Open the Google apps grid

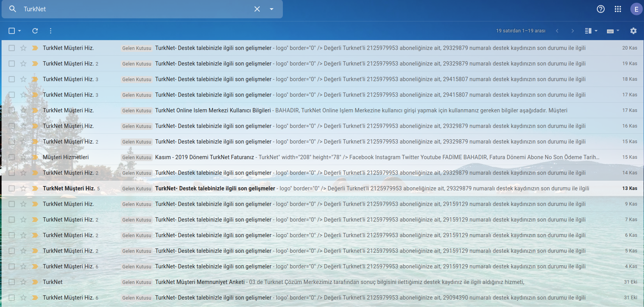[618, 9]
